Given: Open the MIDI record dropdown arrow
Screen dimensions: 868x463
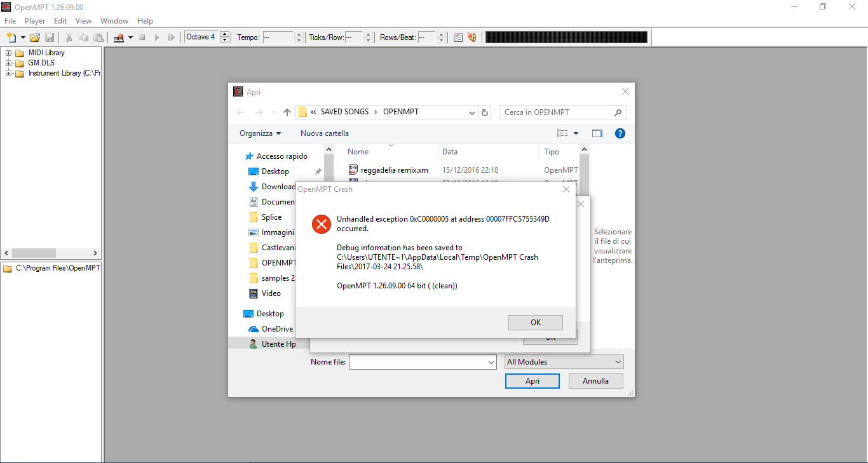Looking at the screenshot, I should pyautogui.click(x=130, y=37).
